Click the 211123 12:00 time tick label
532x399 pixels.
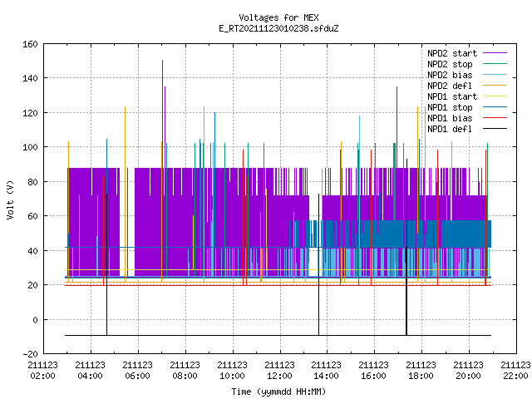click(279, 371)
